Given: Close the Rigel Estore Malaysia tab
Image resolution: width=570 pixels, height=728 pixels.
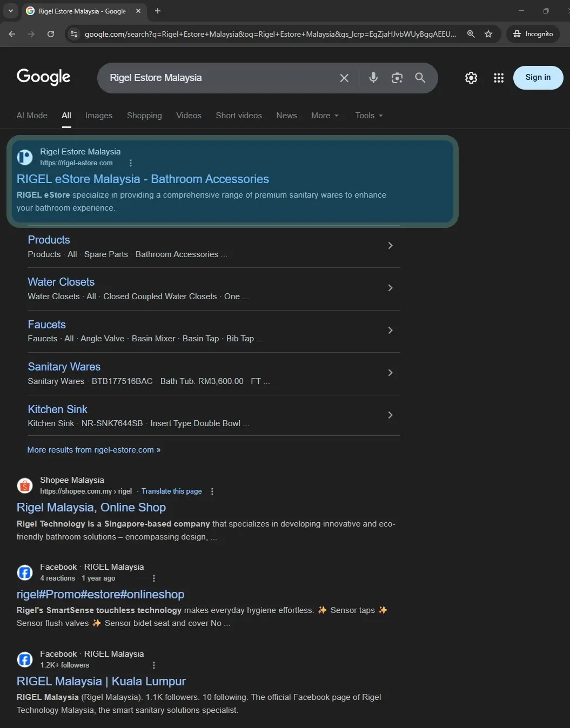Looking at the screenshot, I should coord(138,11).
